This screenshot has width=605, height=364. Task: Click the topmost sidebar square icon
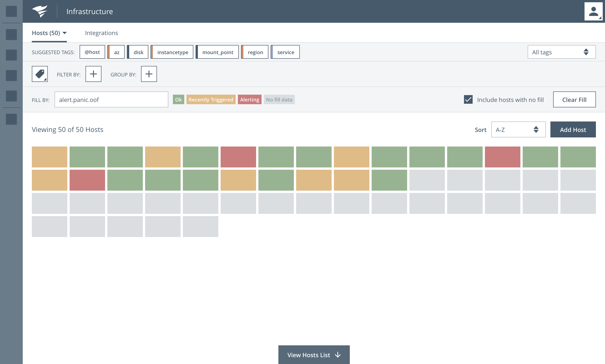[x=11, y=11]
